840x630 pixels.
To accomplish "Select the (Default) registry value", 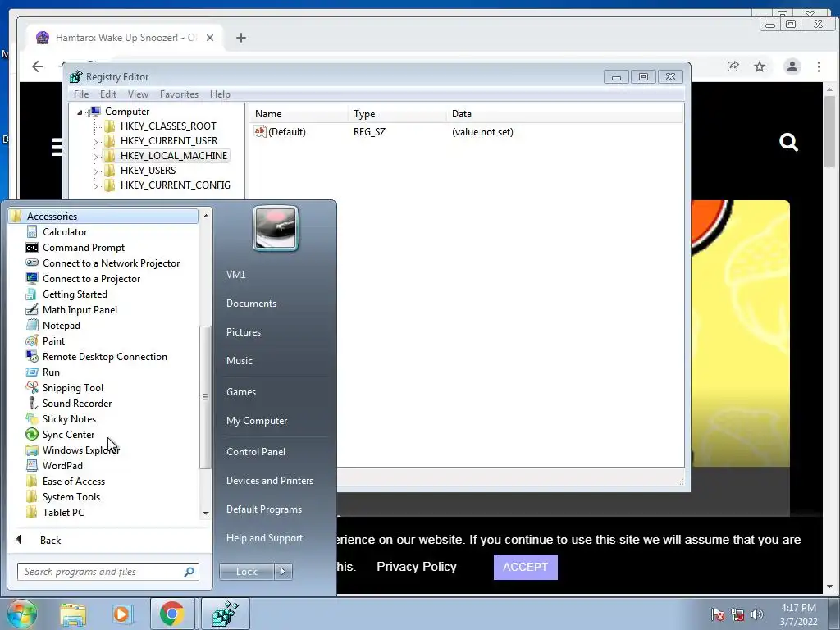I will point(280,132).
